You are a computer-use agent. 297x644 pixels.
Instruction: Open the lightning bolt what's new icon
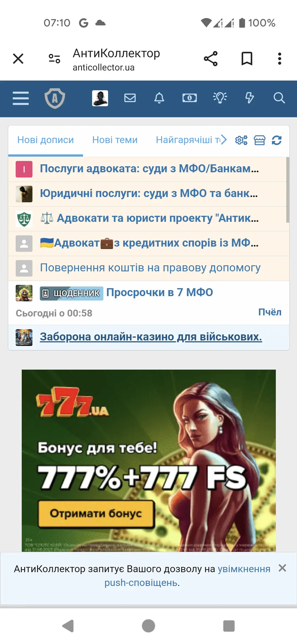pyautogui.click(x=249, y=98)
